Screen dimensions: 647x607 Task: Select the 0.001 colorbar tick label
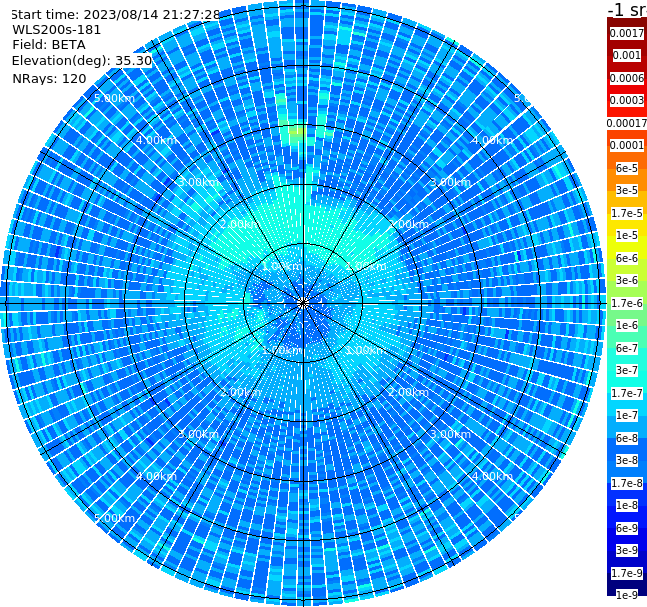[x=626, y=55]
